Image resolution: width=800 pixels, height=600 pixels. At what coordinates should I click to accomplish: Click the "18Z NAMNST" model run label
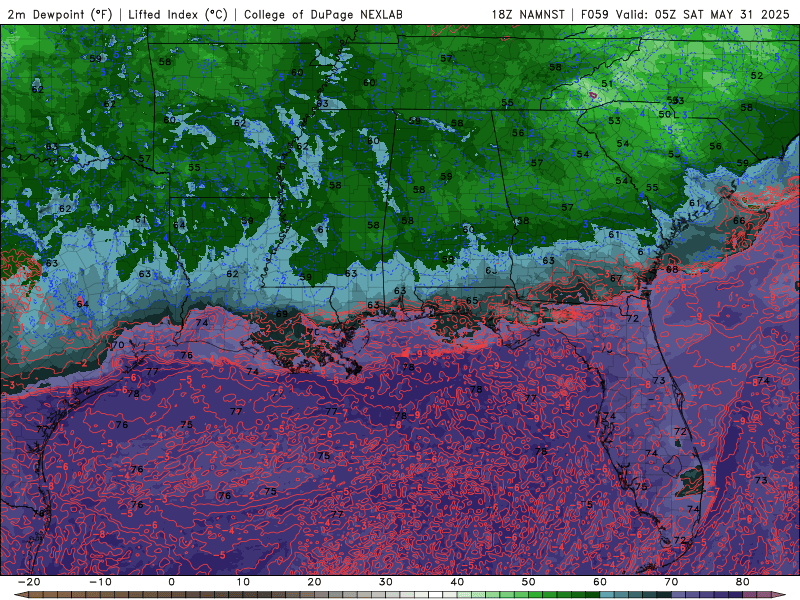pos(528,14)
